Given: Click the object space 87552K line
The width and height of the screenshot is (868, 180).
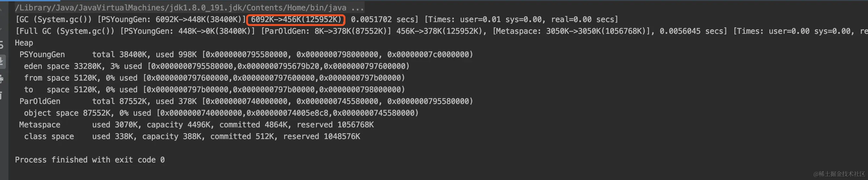Looking at the screenshot, I should pyautogui.click(x=221, y=113).
